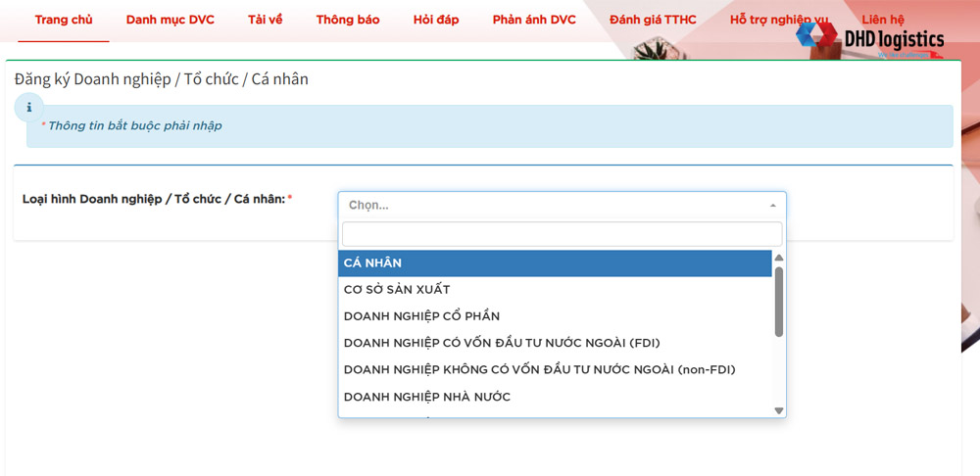The image size is (980, 476).
Task: Select DOANH NGHIỆP NHÀ NƯỚC option
Action: click(555, 397)
